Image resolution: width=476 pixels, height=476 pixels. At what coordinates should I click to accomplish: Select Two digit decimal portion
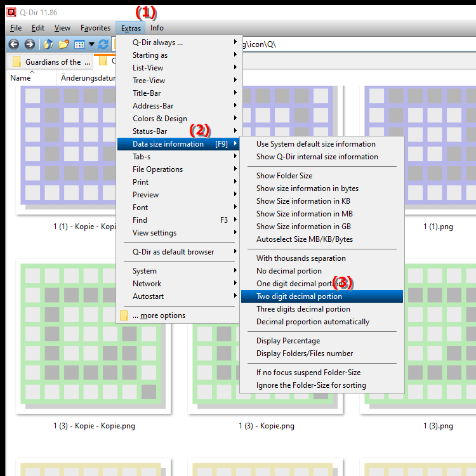click(322, 296)
